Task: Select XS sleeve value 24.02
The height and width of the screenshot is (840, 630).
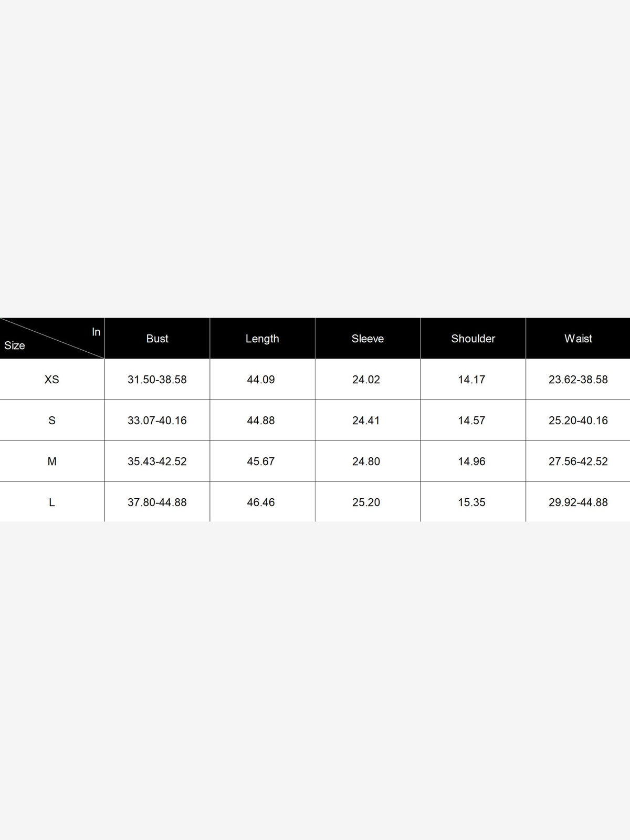Action: point(366,379)
